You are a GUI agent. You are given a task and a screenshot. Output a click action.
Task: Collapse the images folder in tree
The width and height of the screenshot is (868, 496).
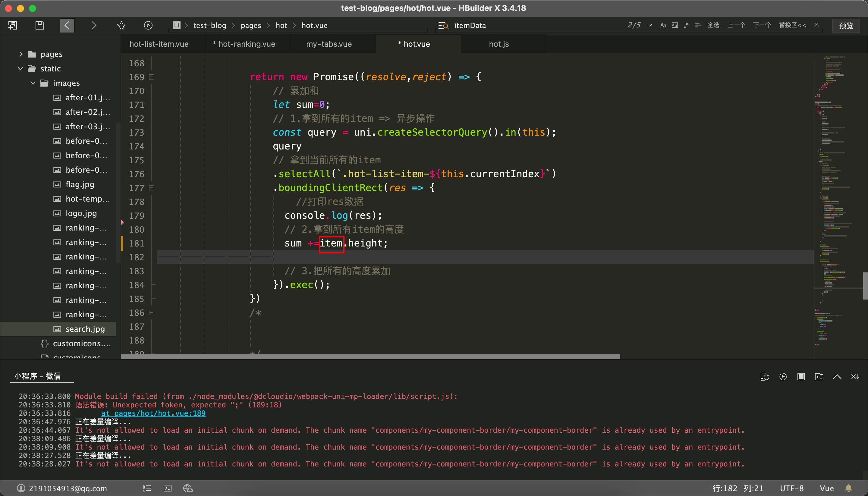[x=33, y=83]
